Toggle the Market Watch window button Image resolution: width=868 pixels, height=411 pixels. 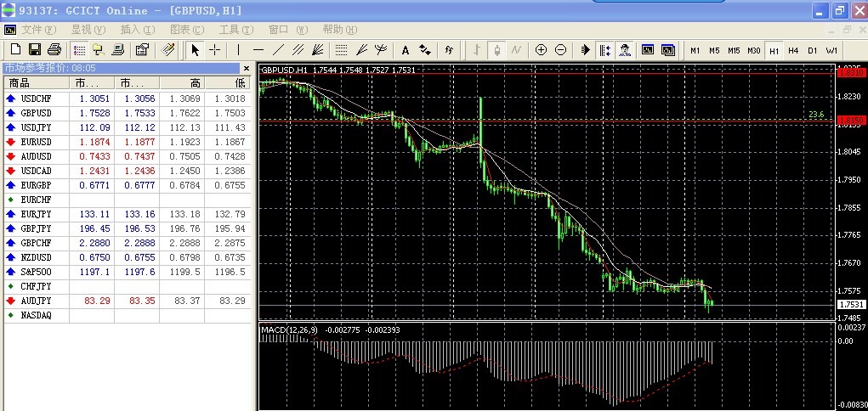(78, 50)
